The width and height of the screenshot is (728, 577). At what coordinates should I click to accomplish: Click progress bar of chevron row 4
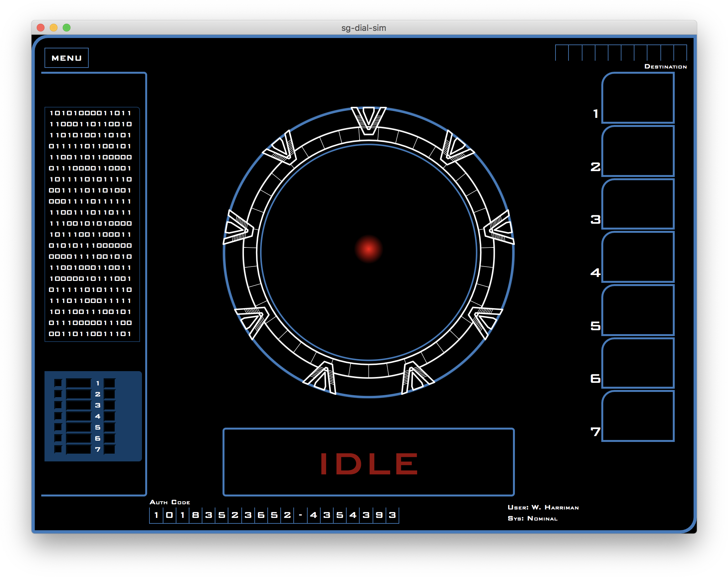(79, 416)
